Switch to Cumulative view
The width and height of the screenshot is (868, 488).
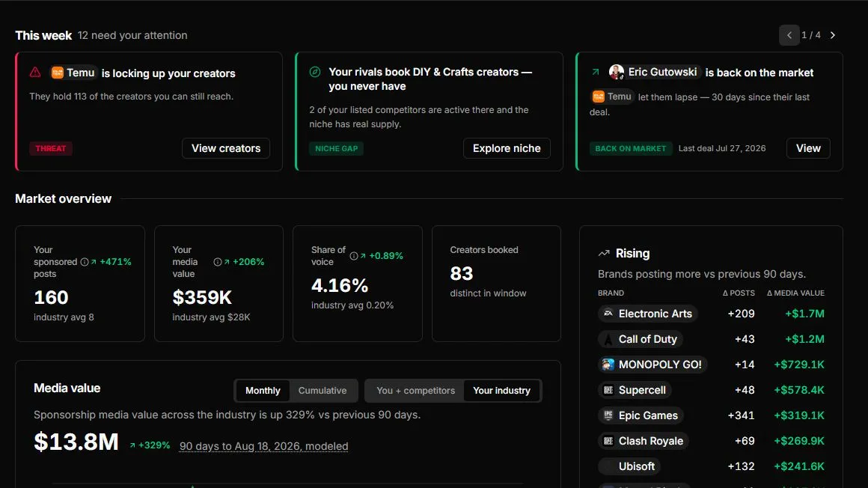click(323, 391)
